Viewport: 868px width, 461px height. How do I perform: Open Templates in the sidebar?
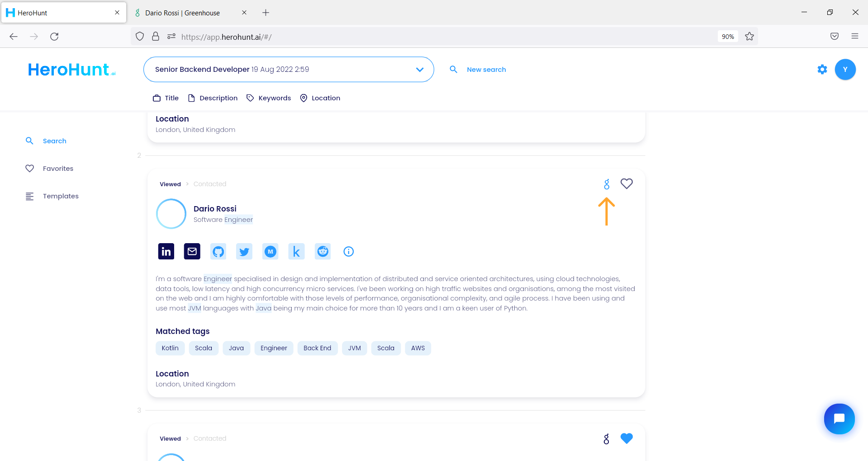[52, 196]
